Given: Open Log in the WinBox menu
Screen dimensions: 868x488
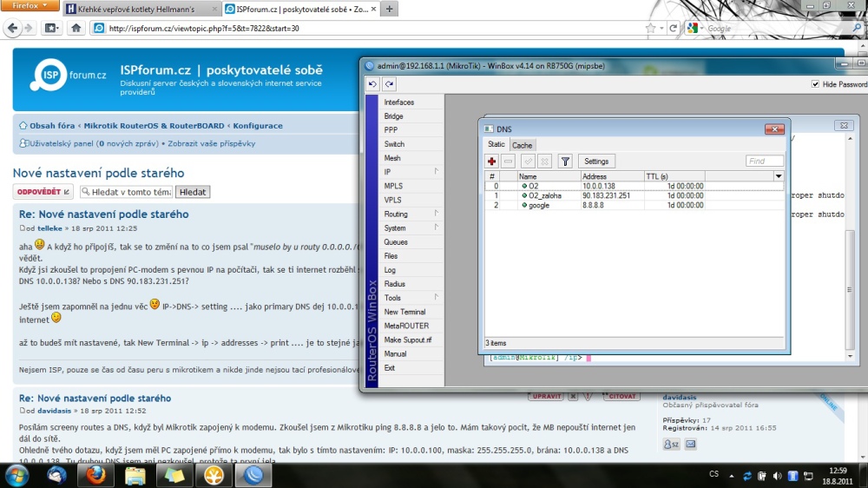Looking at the screenshot, I should click(x=390, y=270).
